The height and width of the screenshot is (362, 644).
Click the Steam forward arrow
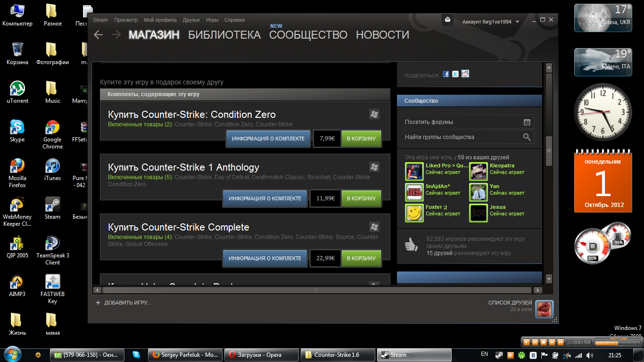pos(116,35)
